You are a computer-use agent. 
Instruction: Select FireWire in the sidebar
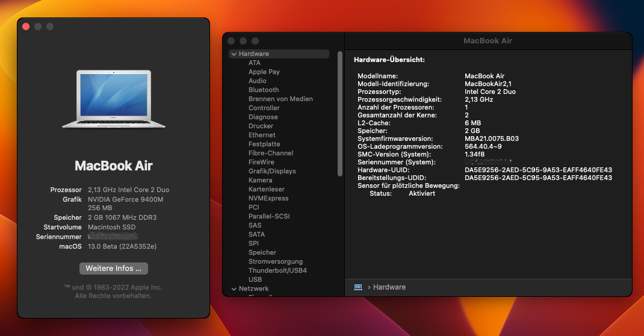pyautogui.click(x=261, y=162)
